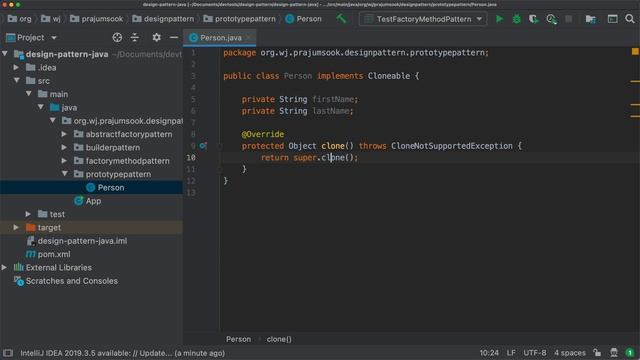Click the override gutter icon on line 9
640x360 pixels.
click(203, 146)
